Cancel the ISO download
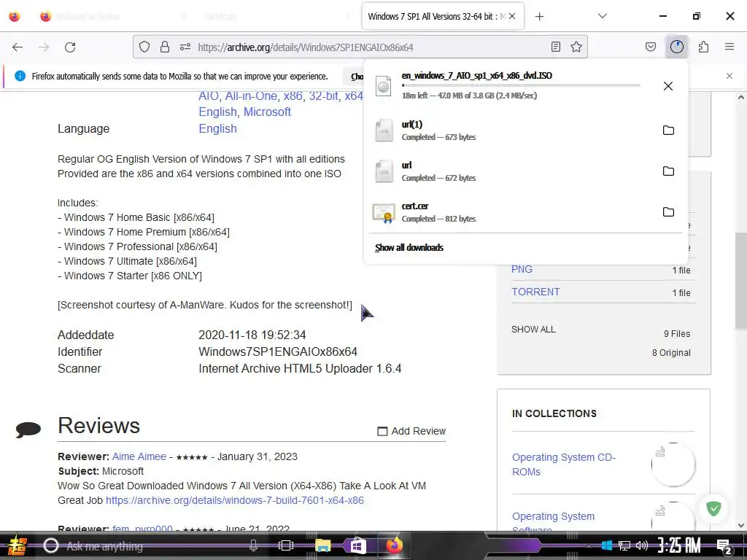 point(668,86)
